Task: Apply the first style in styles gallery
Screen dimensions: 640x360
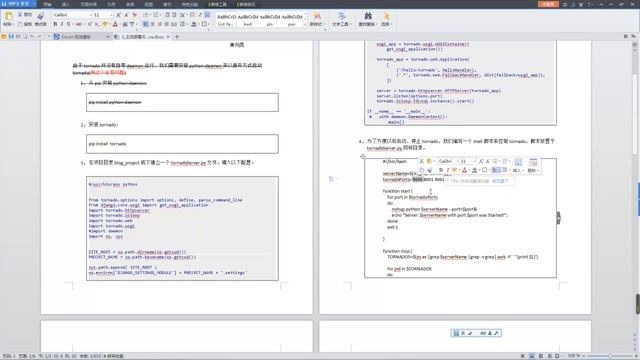Action: click(x=227, y=20)
